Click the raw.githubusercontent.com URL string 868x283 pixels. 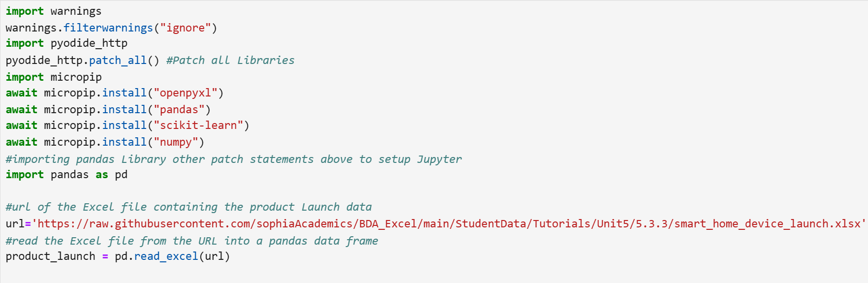point(449,224)
